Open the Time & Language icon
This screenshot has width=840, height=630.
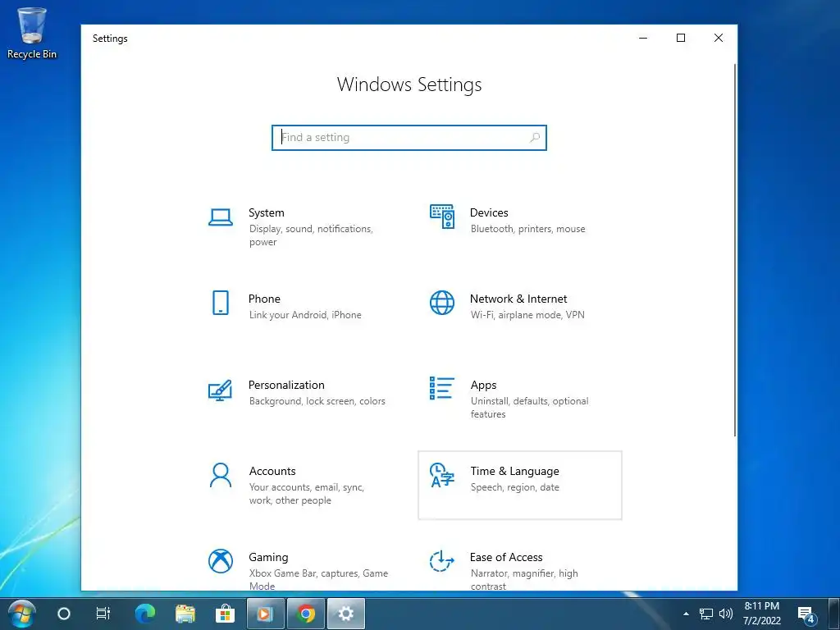coord(442,475)
